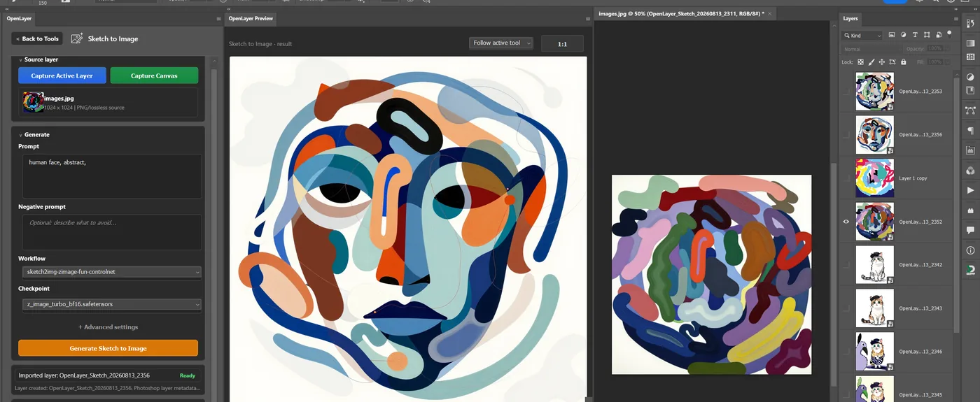
Task: Lock transparent pixels icon
Action: [861, 62]
